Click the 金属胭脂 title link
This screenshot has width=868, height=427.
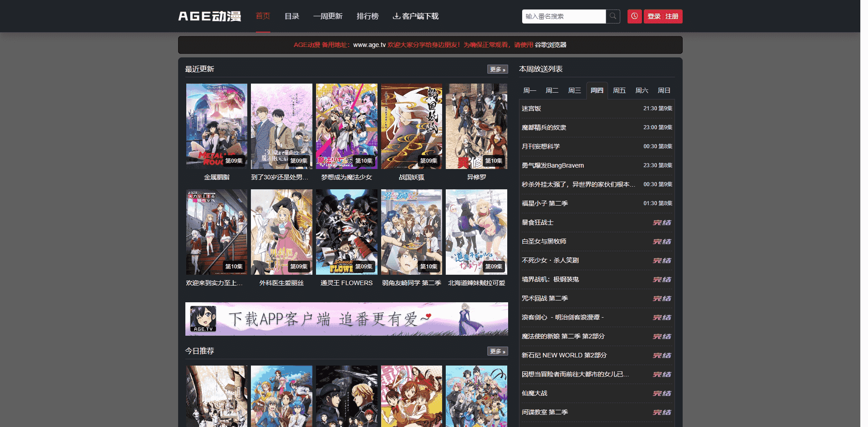[217, 177]
